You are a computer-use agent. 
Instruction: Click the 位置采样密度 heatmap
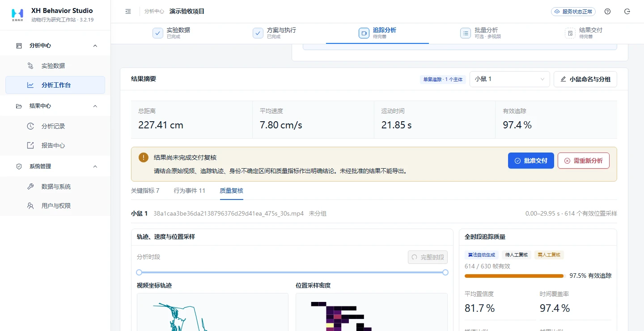[372, 312]
